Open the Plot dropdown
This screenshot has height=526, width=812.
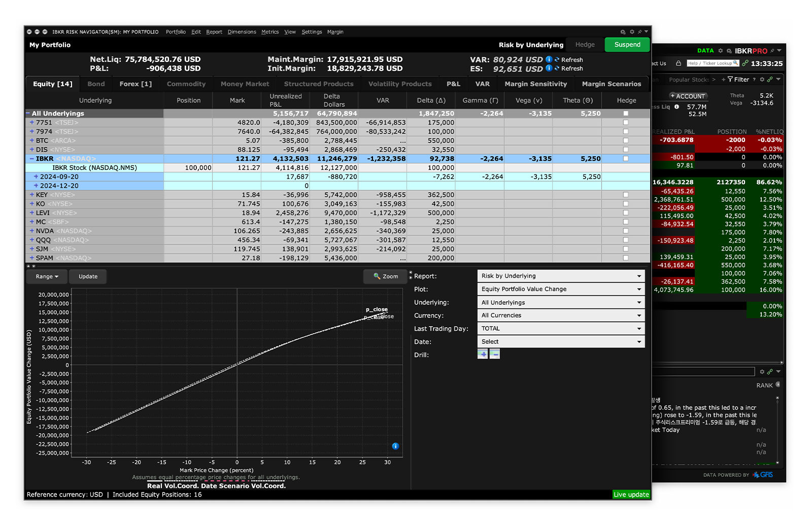click(561, 289)
